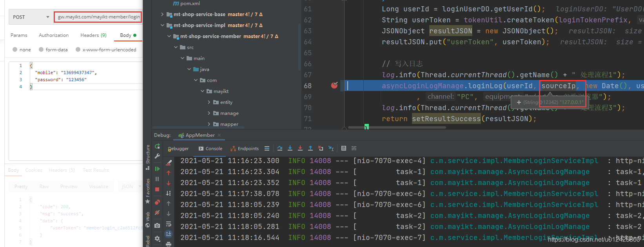The width and height of the screenshot is (644, 247).
Task: Collapse the java folder
Action: tap(189, 69)
